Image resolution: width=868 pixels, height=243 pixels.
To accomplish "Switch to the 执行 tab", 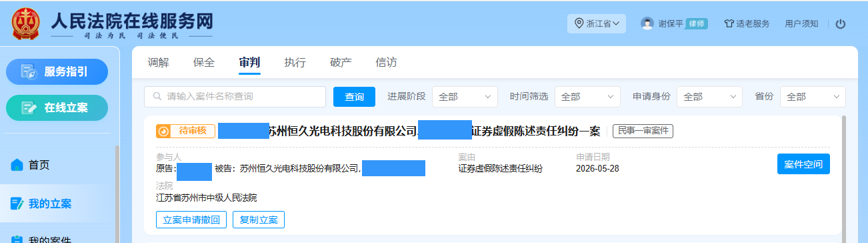I will tap(295, 63).
